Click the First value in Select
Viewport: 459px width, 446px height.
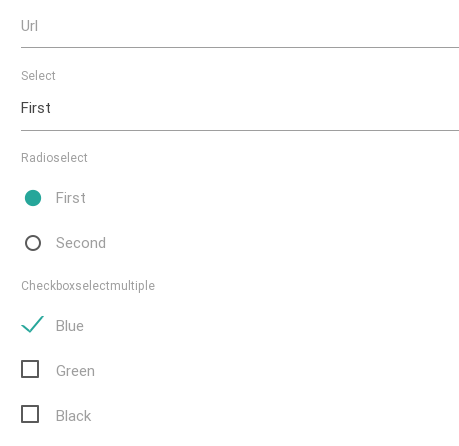click(x=36, y=108)
